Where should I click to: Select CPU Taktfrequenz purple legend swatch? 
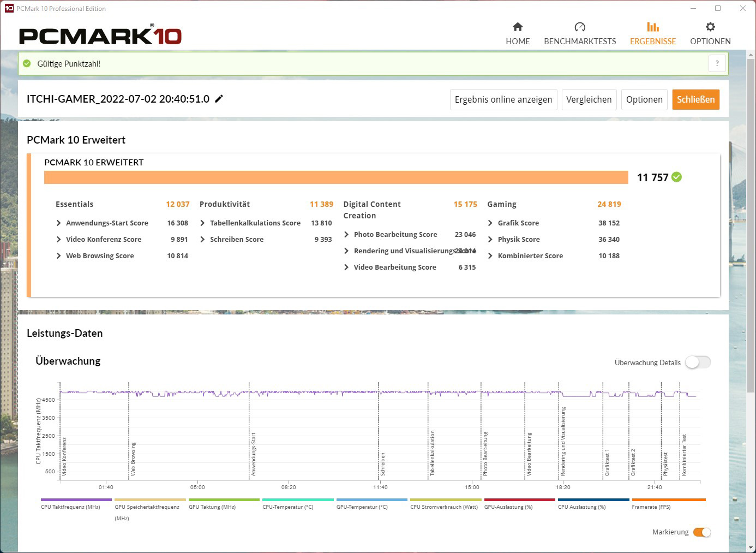[76, 500]
